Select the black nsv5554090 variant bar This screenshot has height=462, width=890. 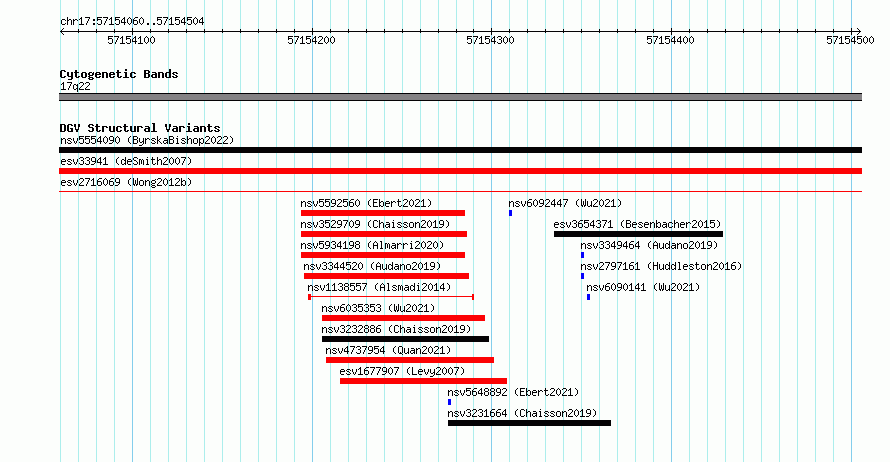pyautogui.click(x=460, y=150)
